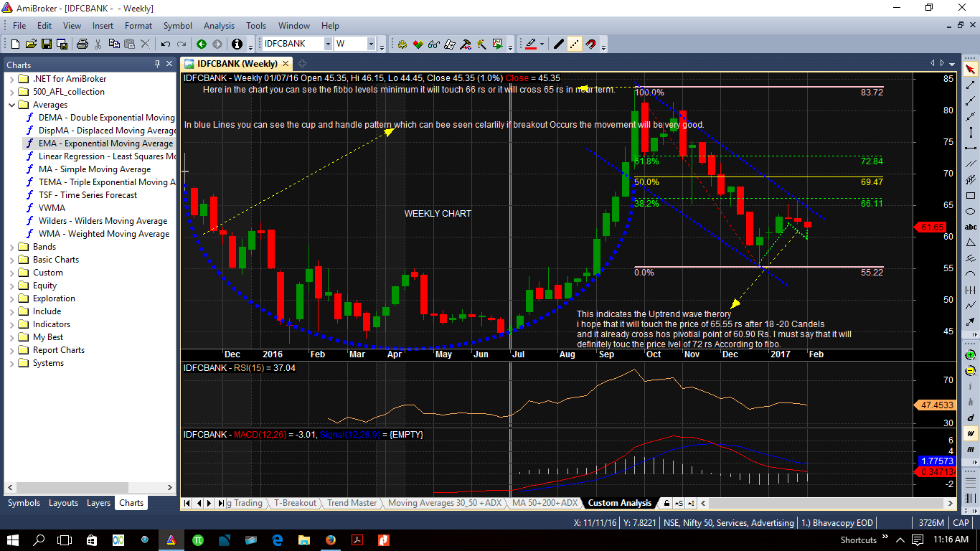This screenshot has width=980, height=551.
Task: Select the Trend line drawing tool
Action: pyautogui.click(x=970, y=85)
